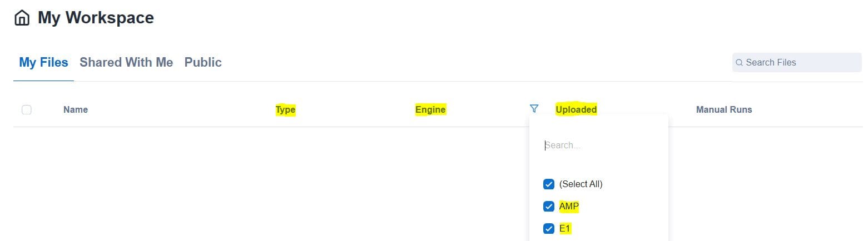
Task: Select the E1 label in filter list
Action: point(565,229)
